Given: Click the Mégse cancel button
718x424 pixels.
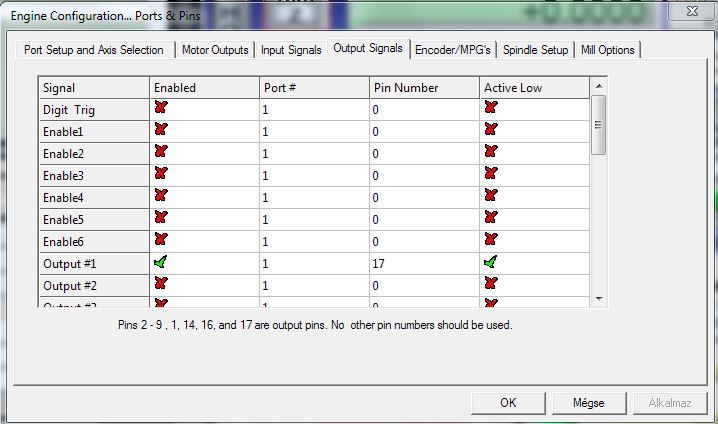Looking at the screenshot, I should click(588, 403).
